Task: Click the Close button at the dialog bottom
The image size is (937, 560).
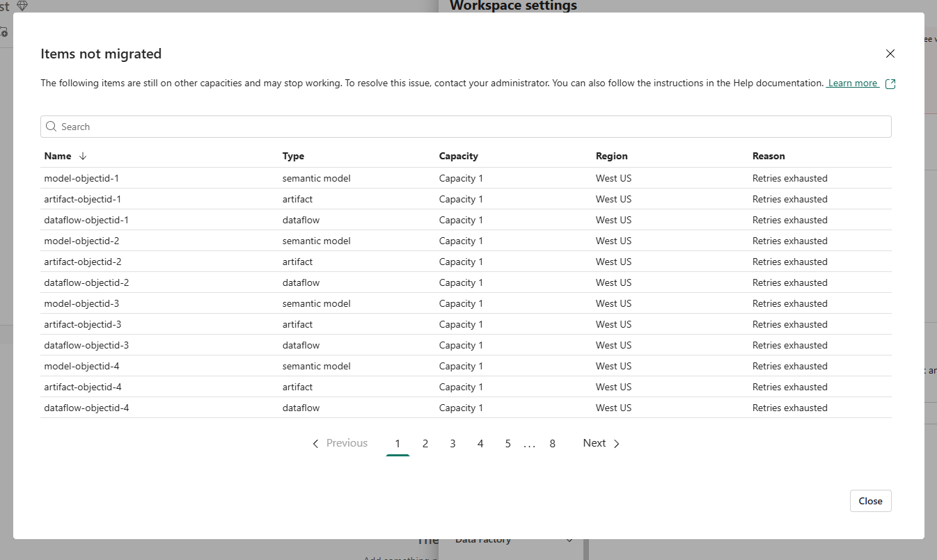Action: pyautogui.click(x=870, y=501)
